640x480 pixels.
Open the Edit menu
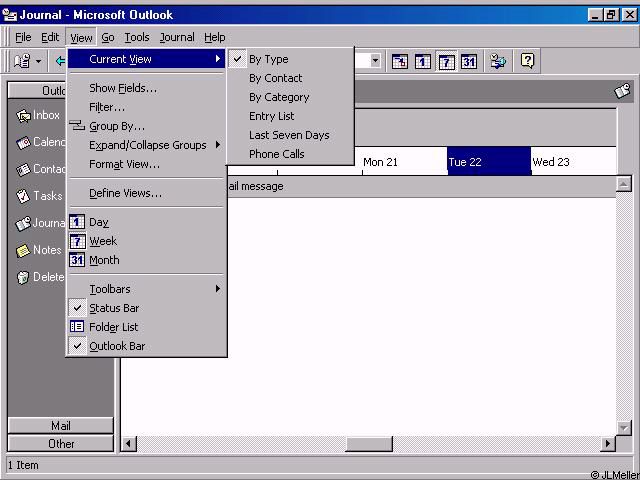click(50, 38)
